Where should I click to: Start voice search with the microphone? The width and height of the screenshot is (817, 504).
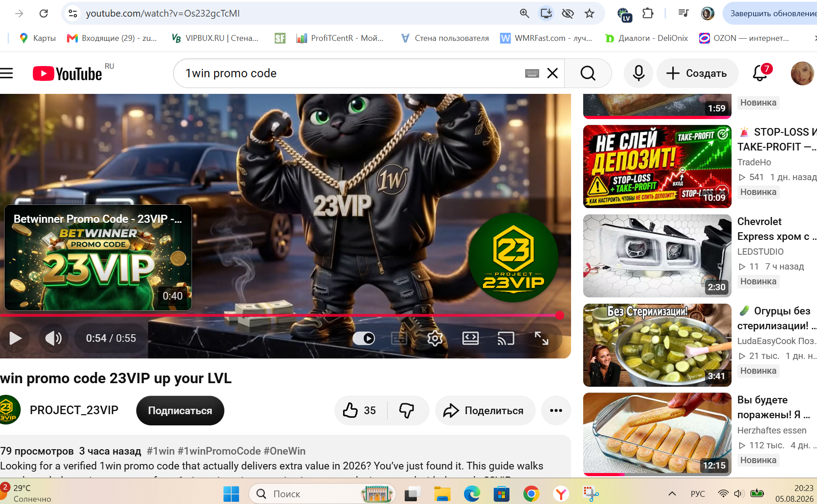[x=638, y=73]
